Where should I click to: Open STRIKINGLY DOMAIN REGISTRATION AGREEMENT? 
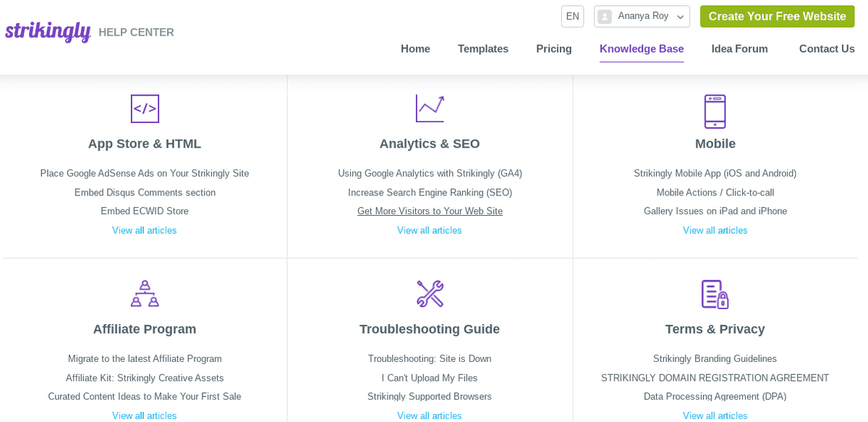[x=715, y=378]
